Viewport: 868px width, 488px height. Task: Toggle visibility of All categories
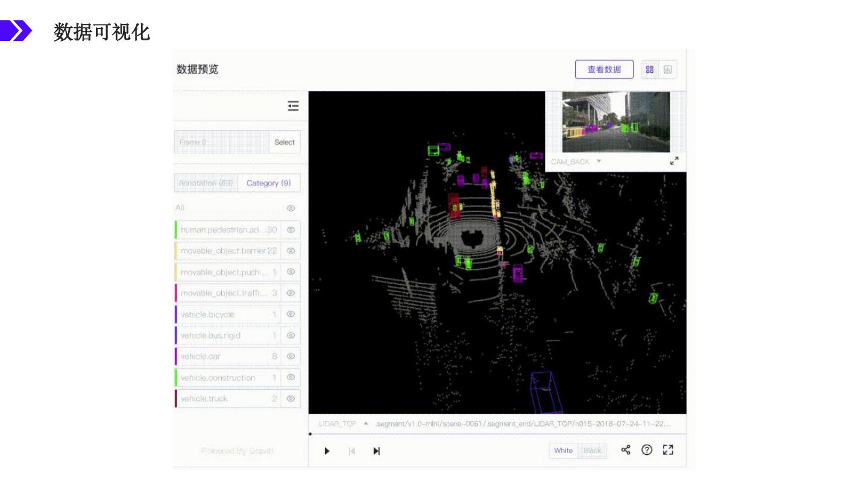[291, 208]
